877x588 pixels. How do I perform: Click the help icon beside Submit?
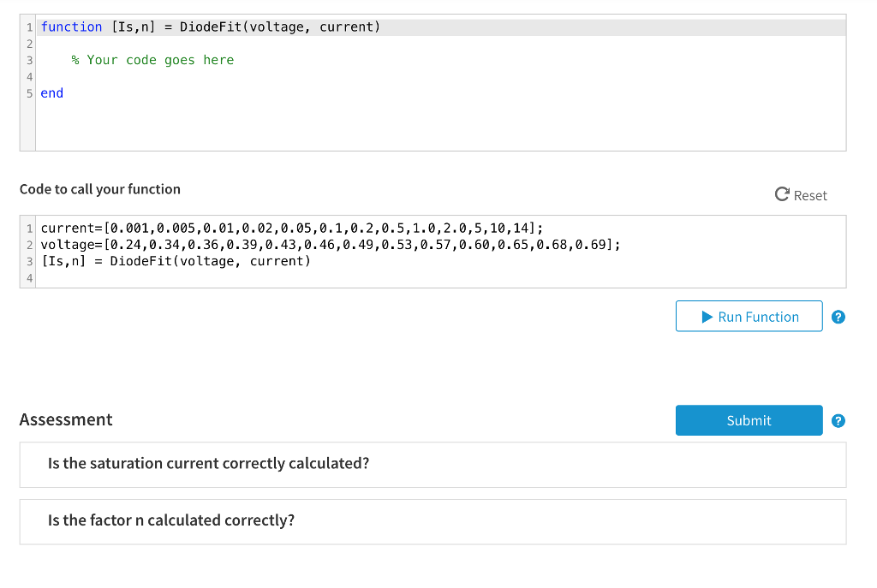pyautogui.click(x=838, y=420)
